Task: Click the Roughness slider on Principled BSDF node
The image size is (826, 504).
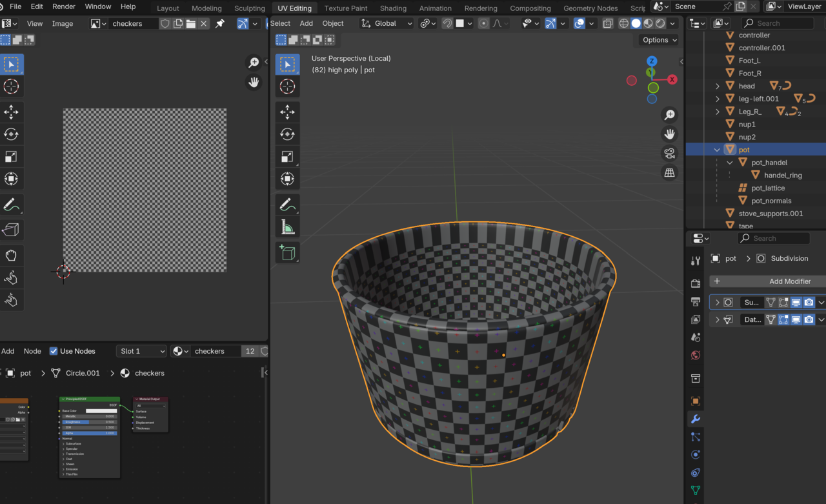Action: click(x=90, y=422)
